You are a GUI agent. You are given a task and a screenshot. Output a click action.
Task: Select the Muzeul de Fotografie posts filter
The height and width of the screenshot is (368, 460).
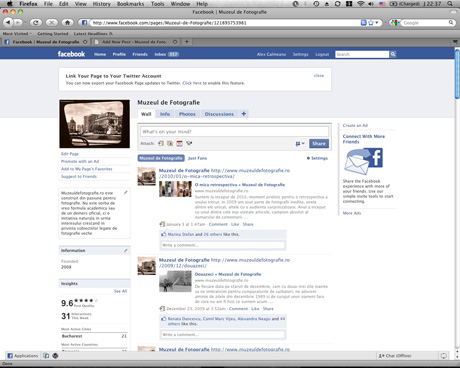tap(161, 158)
